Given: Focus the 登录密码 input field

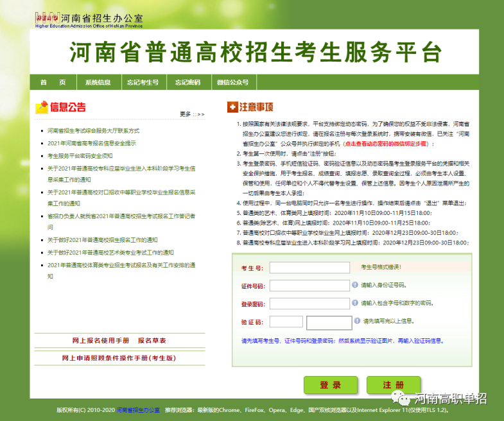Looking at the screenshot, I should [x=309, y=304].
